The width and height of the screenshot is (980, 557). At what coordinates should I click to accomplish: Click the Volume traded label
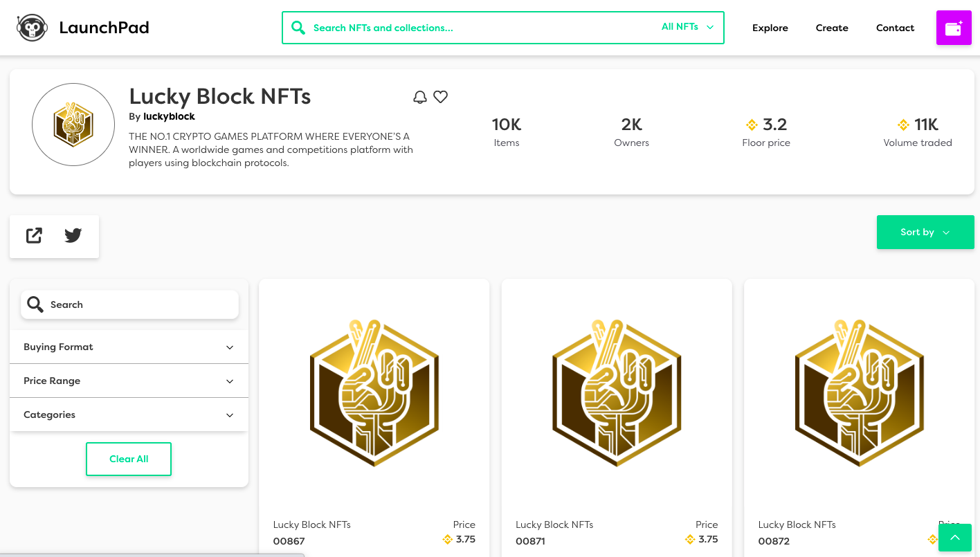(x=918, y=143)
